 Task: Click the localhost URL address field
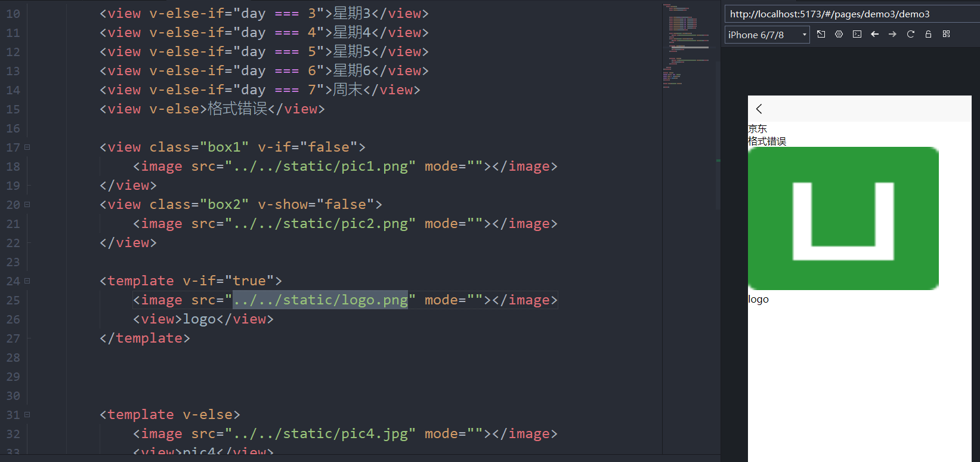(x=852, y=14)
